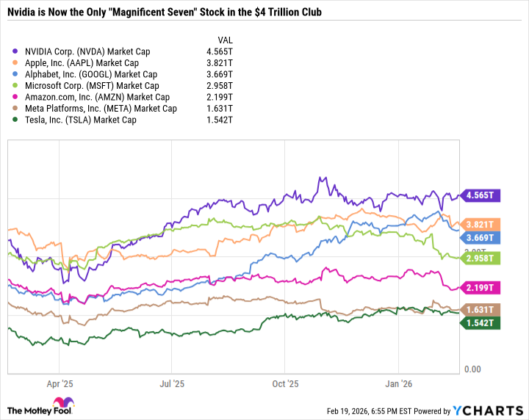Viewport: 529px width, 420px height.
Task: Click Apple orange legend dot
Action: [15, 63]
